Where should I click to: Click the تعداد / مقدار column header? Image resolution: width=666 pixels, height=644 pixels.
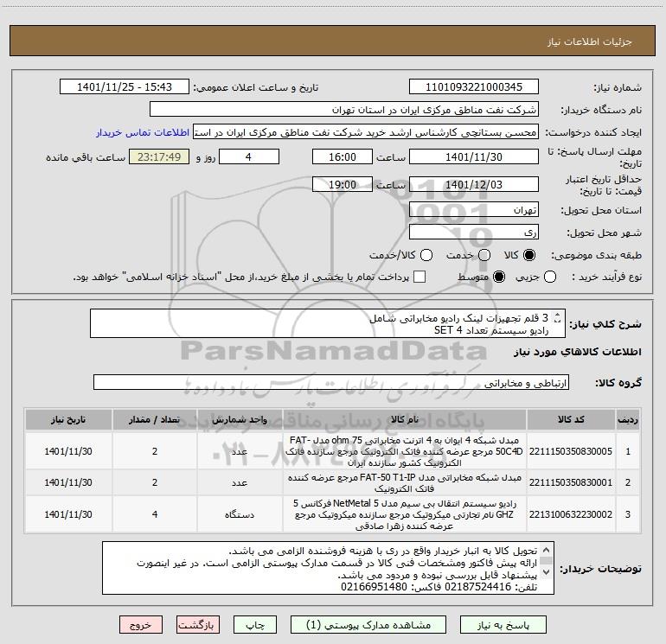[155, 419]
